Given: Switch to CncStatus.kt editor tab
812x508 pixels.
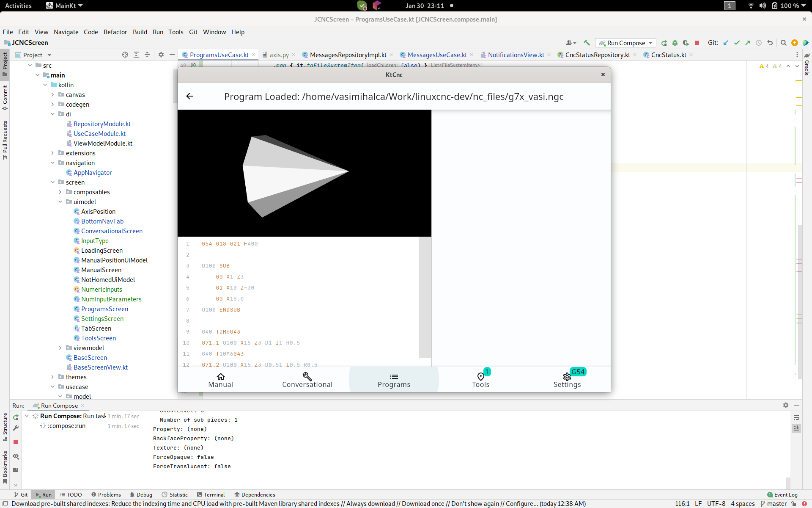Looking at the screenshot, I should [668, 55].
